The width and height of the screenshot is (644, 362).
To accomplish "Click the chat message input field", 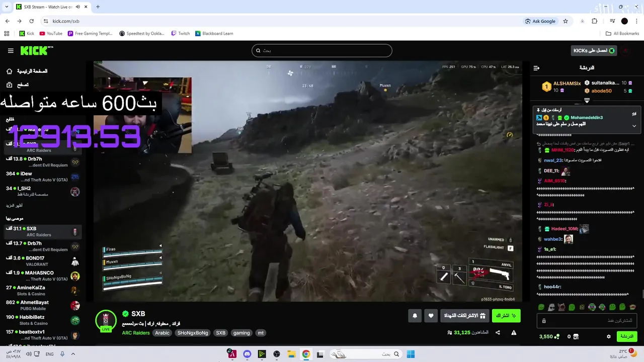I will click(x=587, y=321).
